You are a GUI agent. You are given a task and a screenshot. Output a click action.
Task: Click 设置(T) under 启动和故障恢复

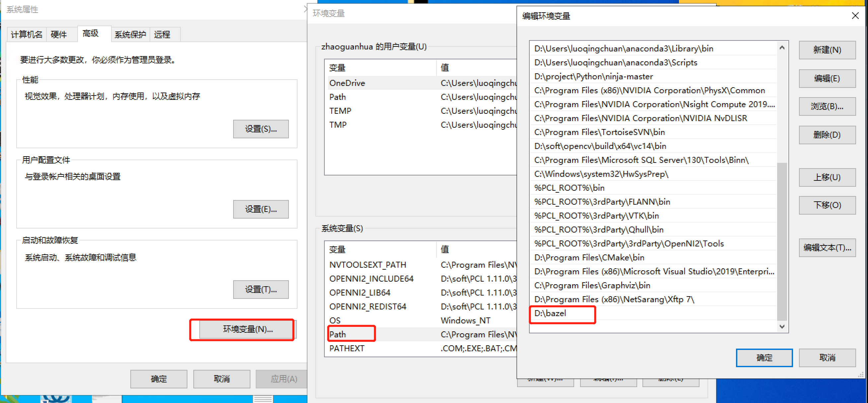261,290
